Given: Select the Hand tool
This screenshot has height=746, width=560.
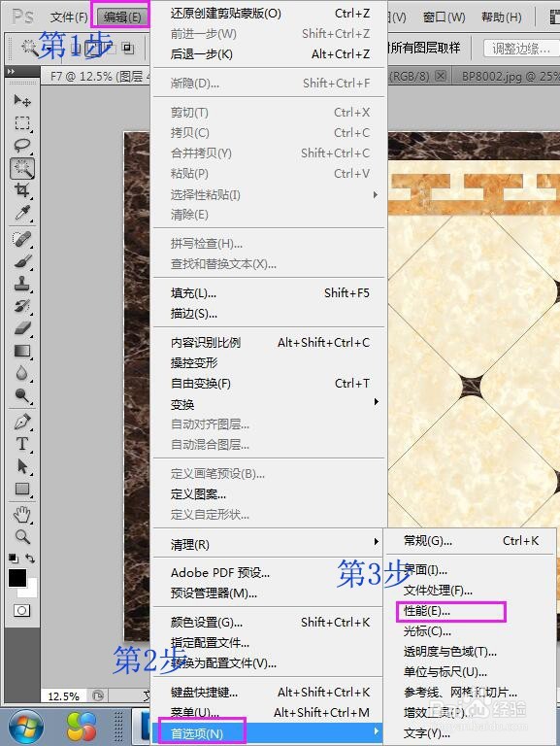Looking at the screenshot, I should pyautogui.click(x=22, y=515).
